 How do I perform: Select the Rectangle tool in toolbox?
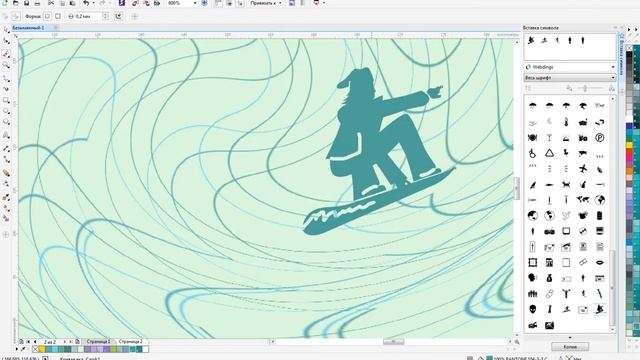pos(6,100)
